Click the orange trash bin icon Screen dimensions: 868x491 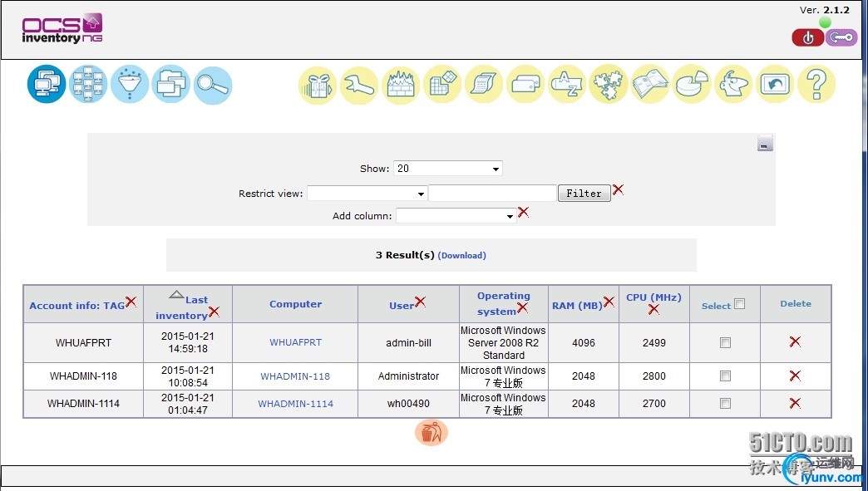coord(431,432)
